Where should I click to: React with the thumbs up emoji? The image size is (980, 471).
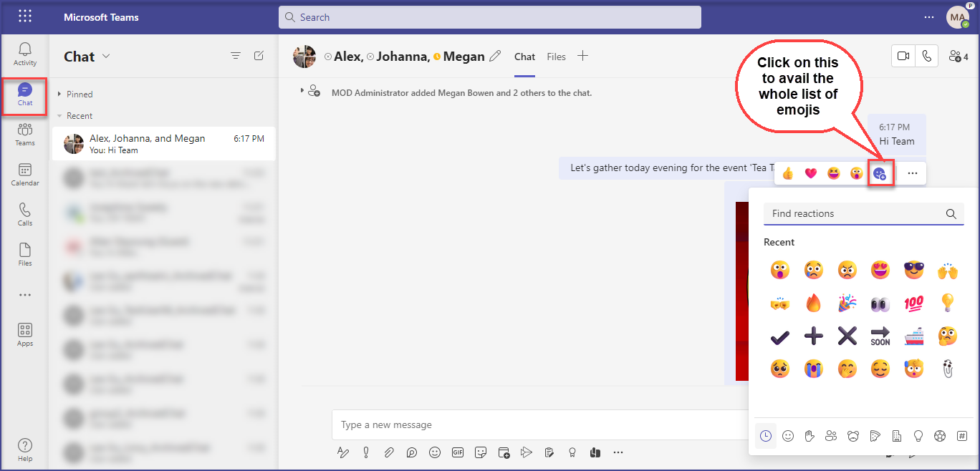pyautogui.click(x=788, y=173)
